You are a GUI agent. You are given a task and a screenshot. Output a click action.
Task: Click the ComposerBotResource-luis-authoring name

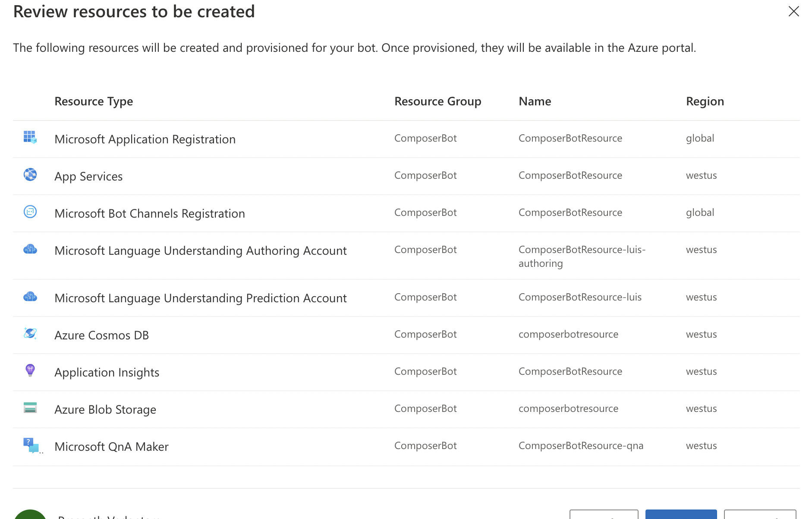[x=582, y=256]
